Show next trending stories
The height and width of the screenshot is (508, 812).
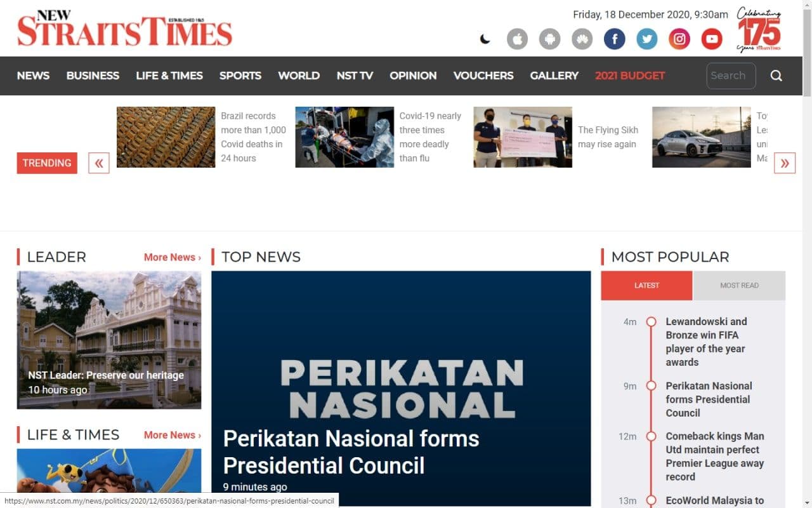coord(785,163)
